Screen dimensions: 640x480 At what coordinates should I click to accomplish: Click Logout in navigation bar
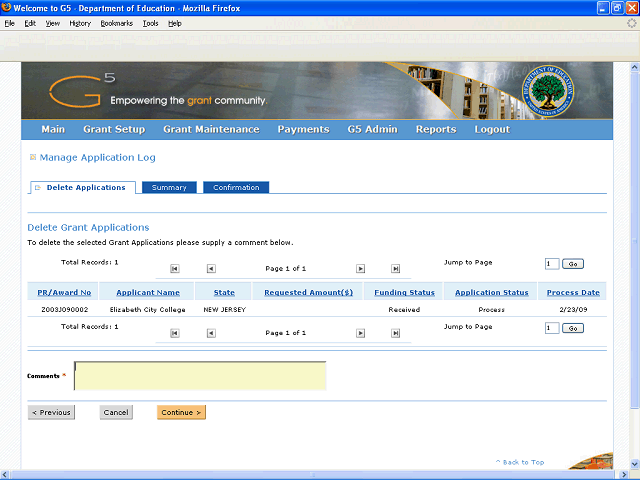pyautogui.click(x=492, y=129)
